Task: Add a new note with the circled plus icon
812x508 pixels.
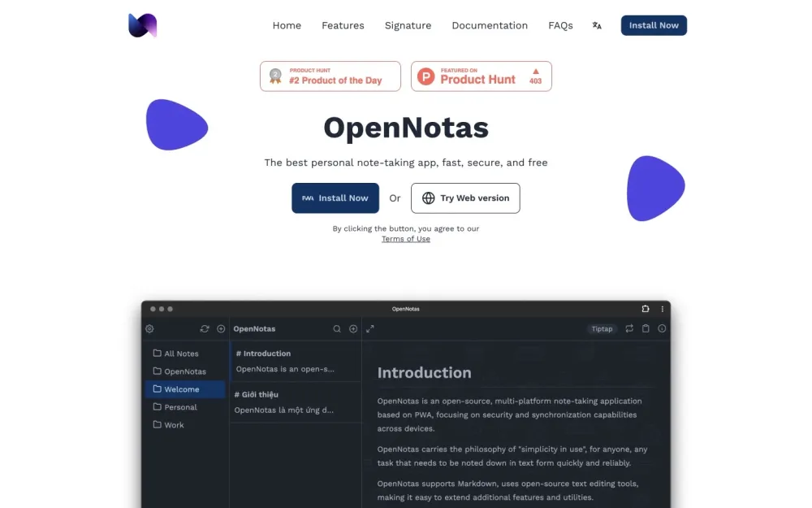Action: [x=352, y=328]
